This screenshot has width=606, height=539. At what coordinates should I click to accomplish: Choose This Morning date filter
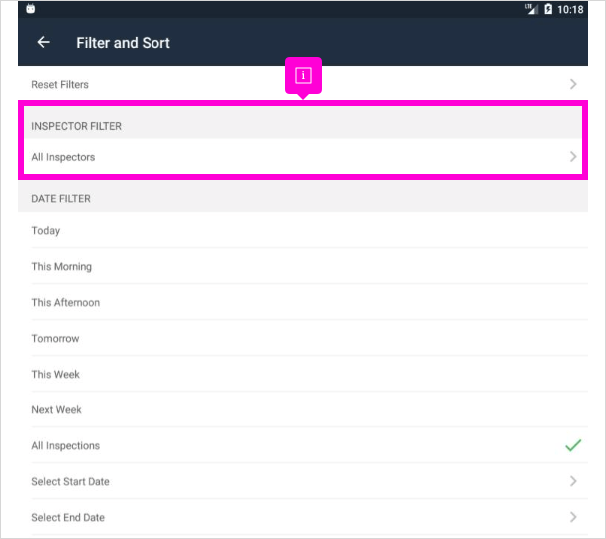tap(303, 266)
